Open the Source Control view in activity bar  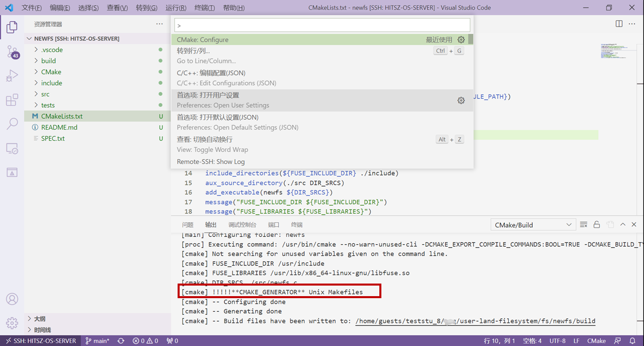(x=12, y=51)
